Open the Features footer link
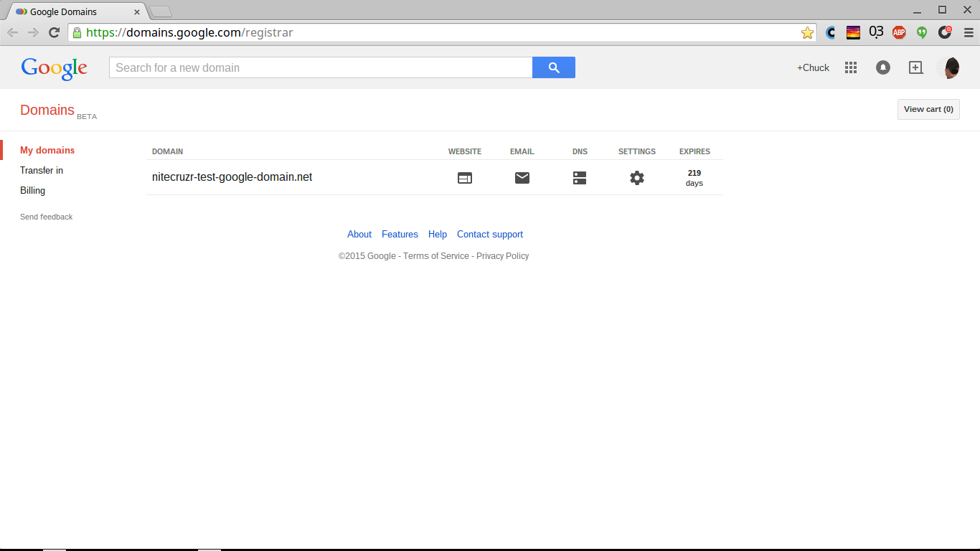This screenshot has height=551, width=980. pos(400,235)
